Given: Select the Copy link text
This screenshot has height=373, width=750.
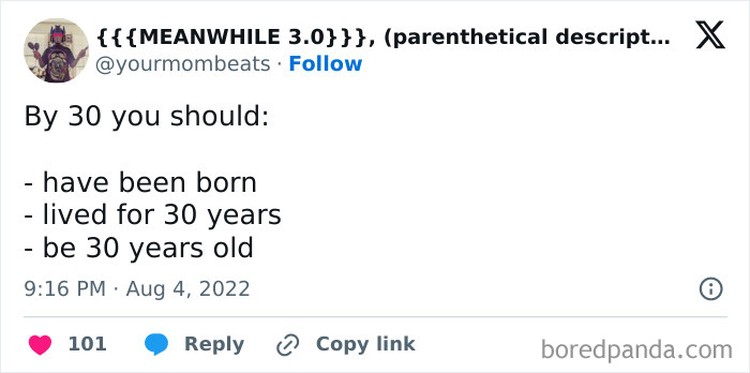Looking at the screenshot, I should [365, 345].
